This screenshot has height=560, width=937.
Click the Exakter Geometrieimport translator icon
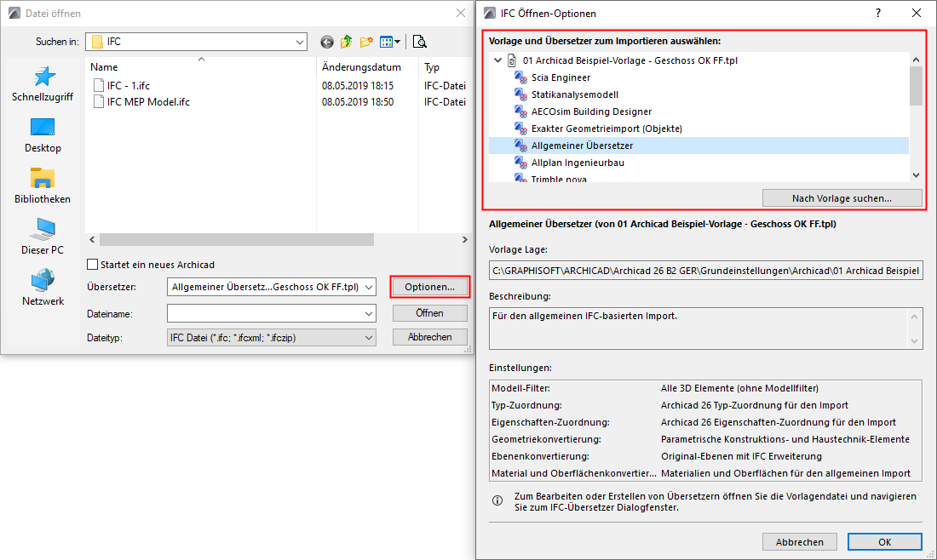(x=520, y=129)
